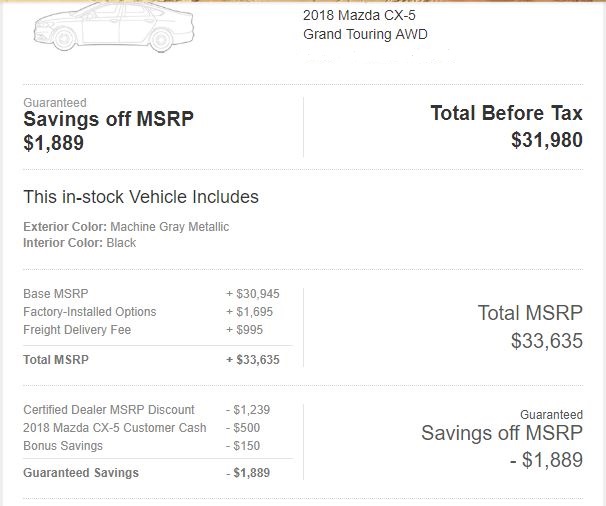Click the bold Total MSRP row label
Image resolution: width=606 pixels, height=506 pixels.
tap(56, 359)
